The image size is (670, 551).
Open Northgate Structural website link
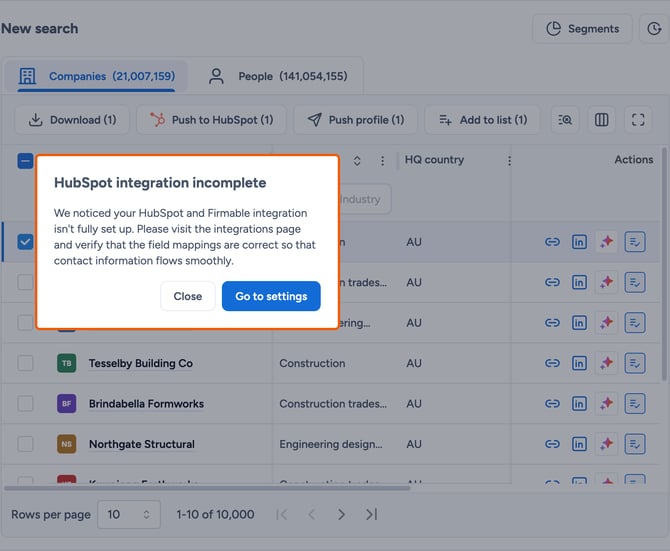click(552, 444)
